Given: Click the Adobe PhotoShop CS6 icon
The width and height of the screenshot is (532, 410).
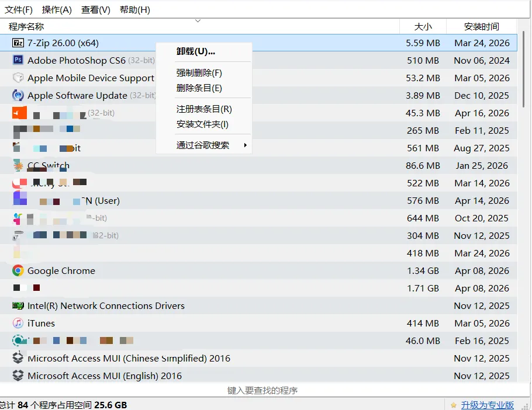Looking at the screenshot, I should point(18,60).
